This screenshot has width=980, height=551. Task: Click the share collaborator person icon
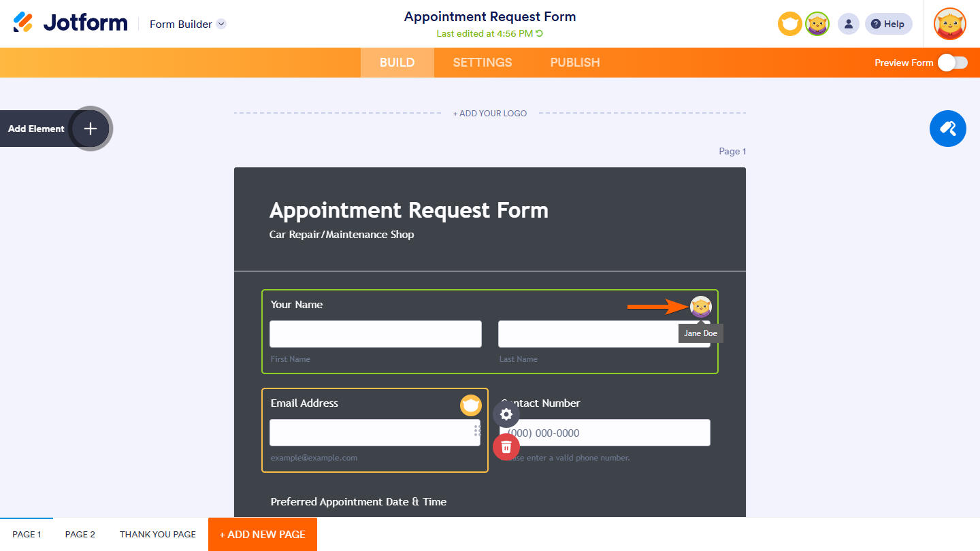[x=848, y=24]
